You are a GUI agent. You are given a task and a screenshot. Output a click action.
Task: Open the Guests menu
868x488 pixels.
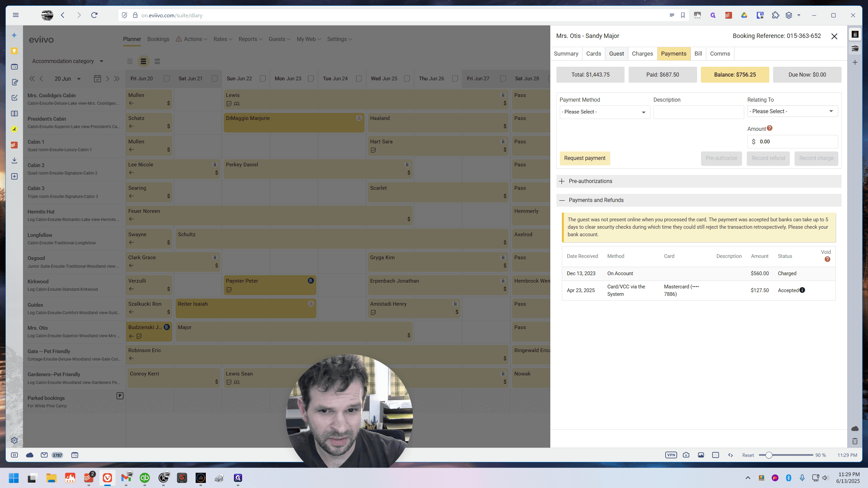tap(279, 39)
